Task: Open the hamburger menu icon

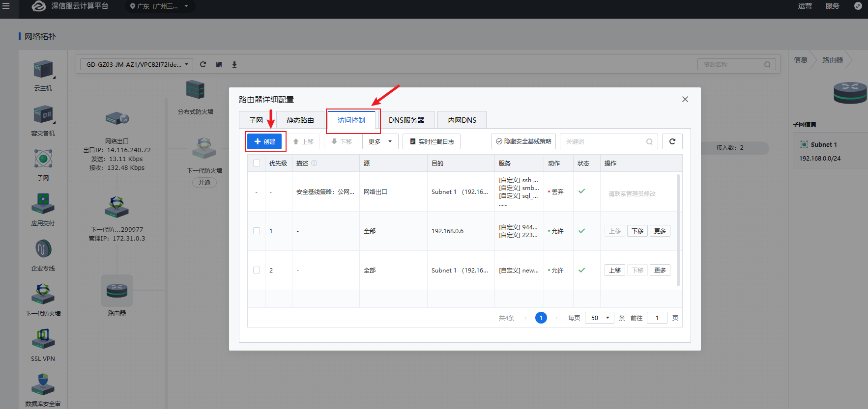Action: pyautogui.click(x=6, y=6)
